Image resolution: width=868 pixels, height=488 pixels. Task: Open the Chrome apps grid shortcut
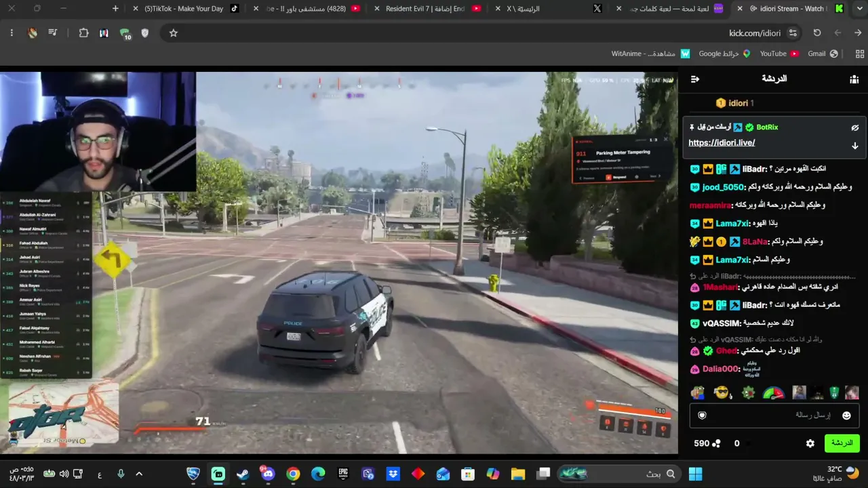(860, 54)
